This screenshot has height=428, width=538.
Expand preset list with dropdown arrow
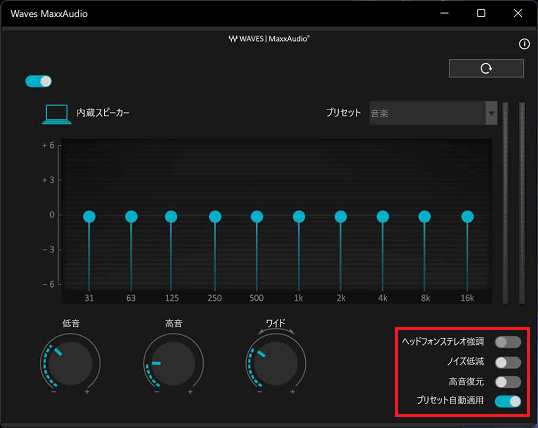pos(491,113)
